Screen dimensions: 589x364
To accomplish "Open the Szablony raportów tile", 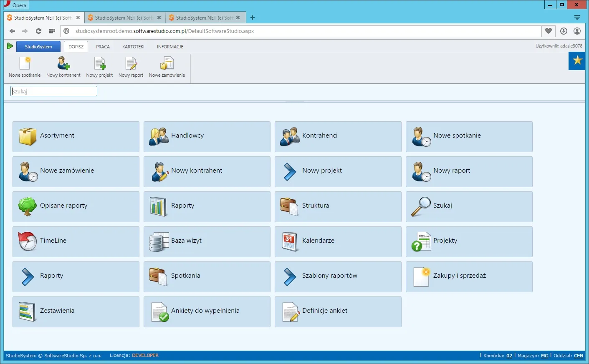I will [x=338, y=277].
